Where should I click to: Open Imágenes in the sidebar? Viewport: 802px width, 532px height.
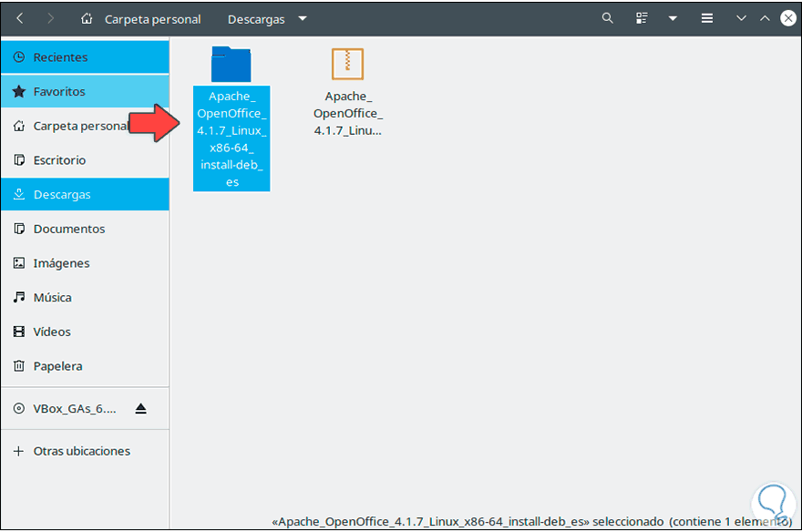85,262
